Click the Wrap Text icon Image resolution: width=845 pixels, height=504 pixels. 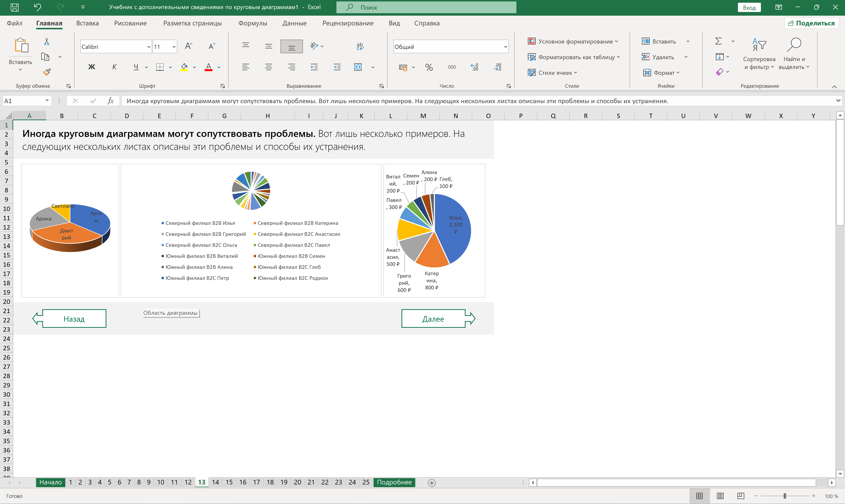click(x=360, y=46)
